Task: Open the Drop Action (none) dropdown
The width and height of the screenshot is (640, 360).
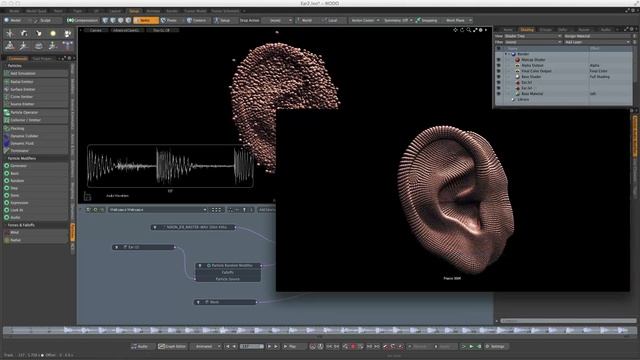Action: tap(278, 20)
